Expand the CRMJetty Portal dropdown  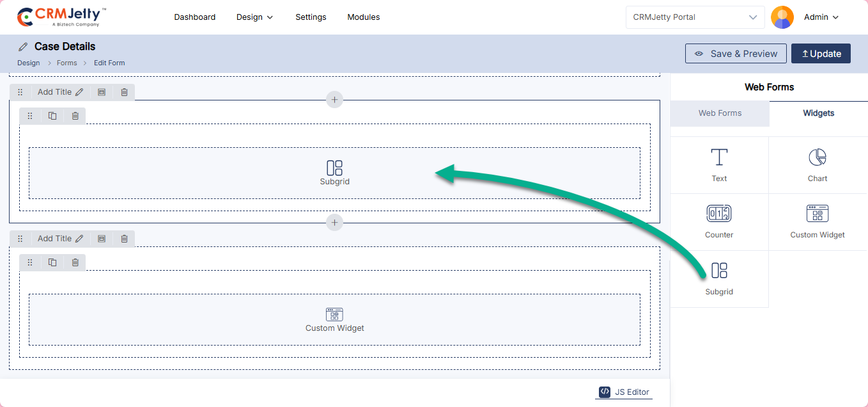click(x=695, y=17)
